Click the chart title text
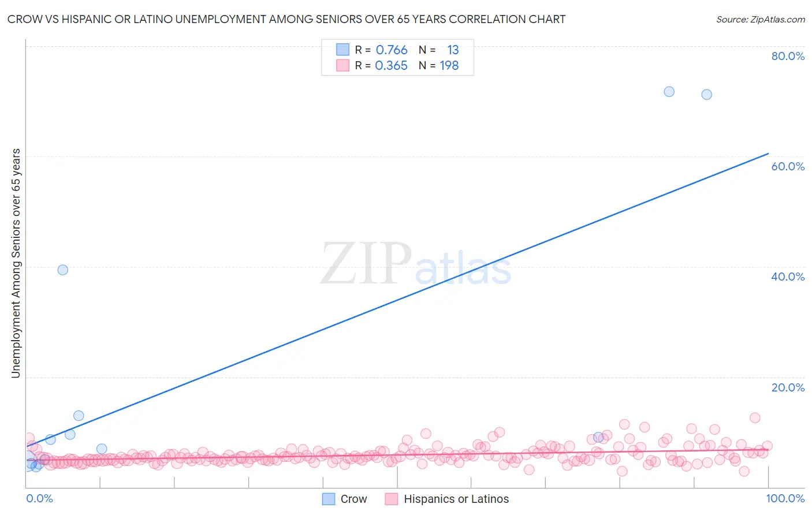 (286, 19)
